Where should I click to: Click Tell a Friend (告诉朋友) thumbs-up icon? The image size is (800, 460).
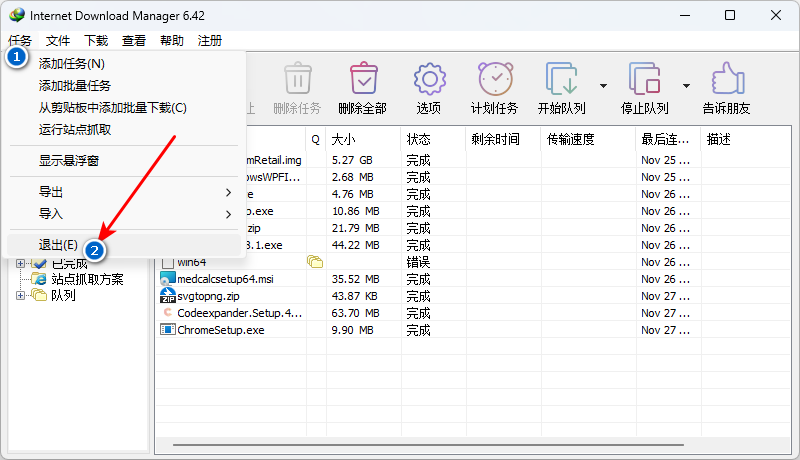point(728,79)
